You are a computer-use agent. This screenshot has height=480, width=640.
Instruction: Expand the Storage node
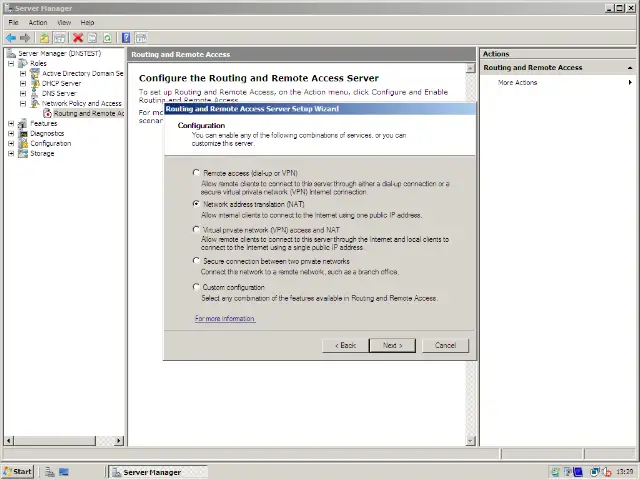pyautogui.click(x=11, y=153)
